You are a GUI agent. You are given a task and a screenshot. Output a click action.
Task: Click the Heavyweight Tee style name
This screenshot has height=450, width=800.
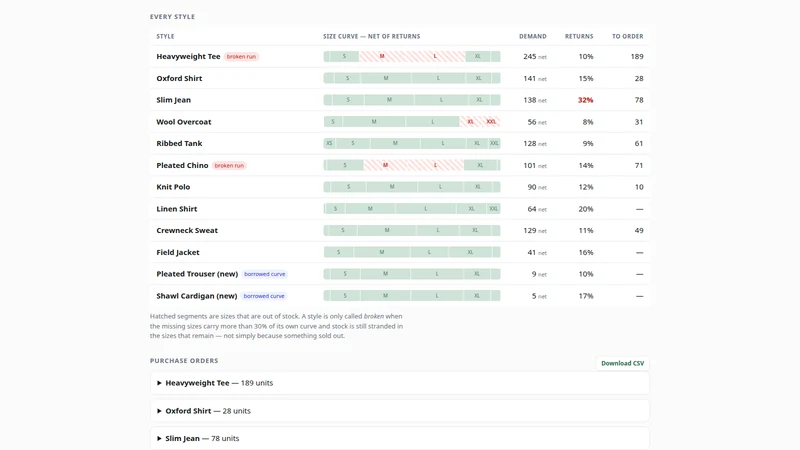(x=188, y=57)
